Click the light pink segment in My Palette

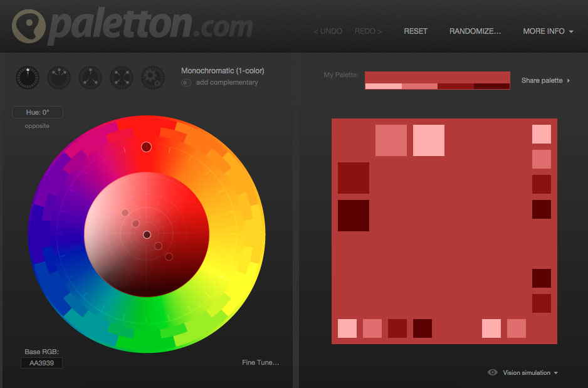click(384, 87)
